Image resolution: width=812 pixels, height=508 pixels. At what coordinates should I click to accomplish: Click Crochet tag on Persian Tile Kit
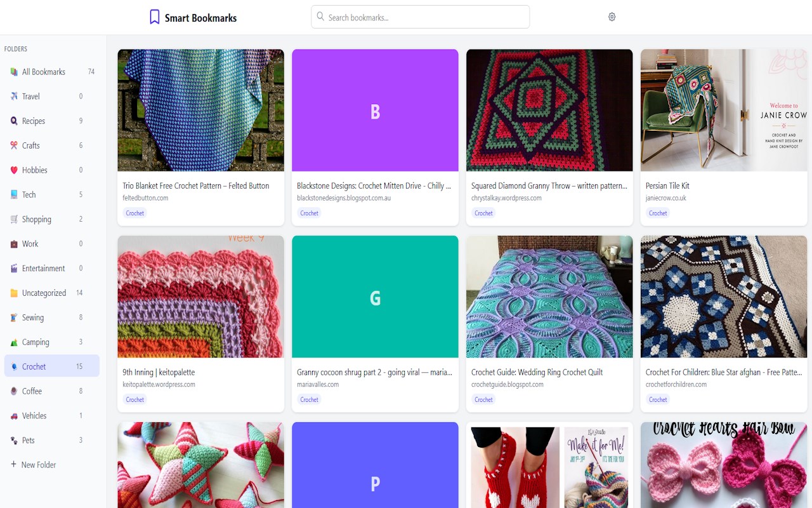click(x=658, y=213)
